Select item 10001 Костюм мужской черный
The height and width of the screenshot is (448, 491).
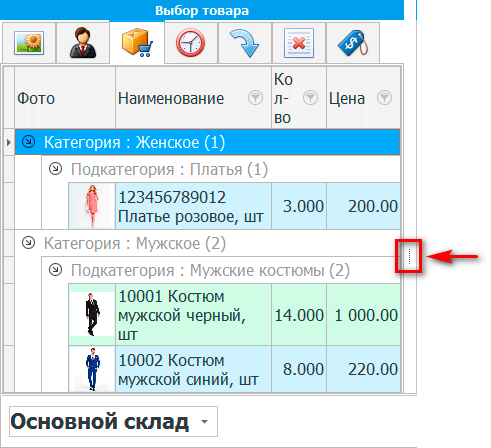[x=193, y=314]
